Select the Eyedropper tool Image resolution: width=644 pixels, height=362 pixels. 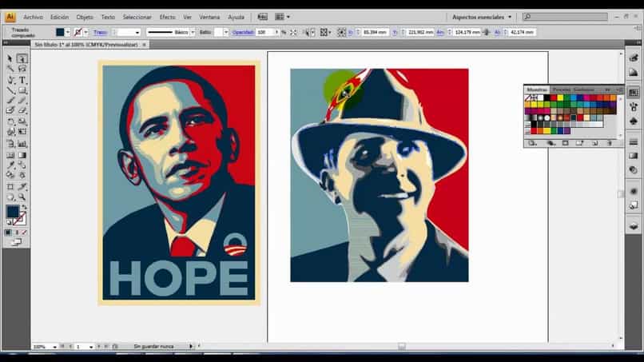point(10,165)
